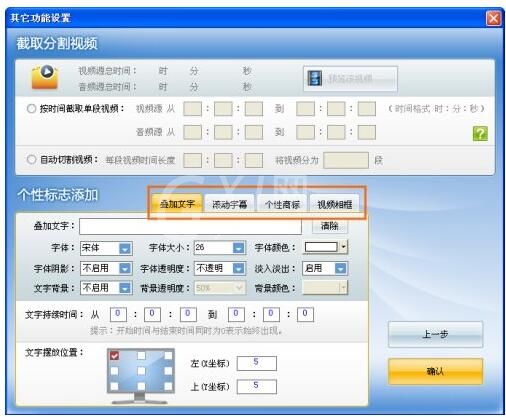Check the top-left text position box
The height and width of the screenshot is (417, 506).
[114, 356]
